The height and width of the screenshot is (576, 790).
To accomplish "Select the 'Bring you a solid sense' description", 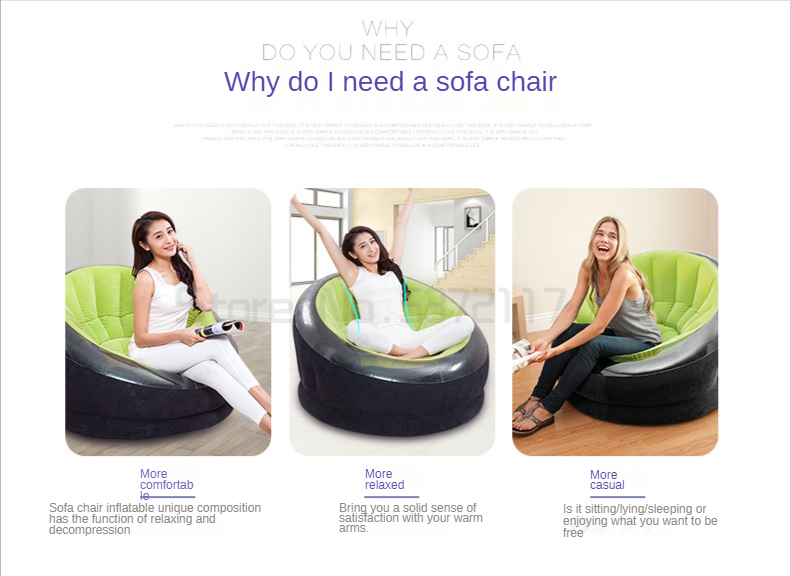I will pyautogui.click(x=411, y=518).
